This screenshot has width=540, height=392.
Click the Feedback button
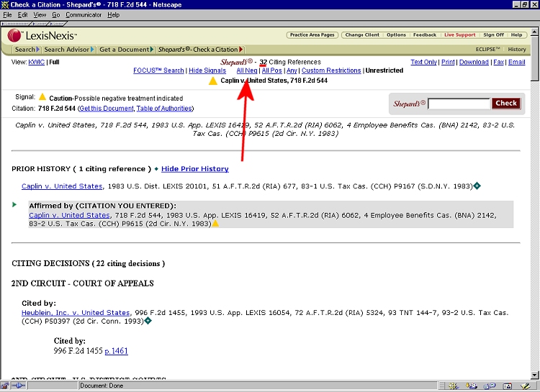tap(425, 35)
